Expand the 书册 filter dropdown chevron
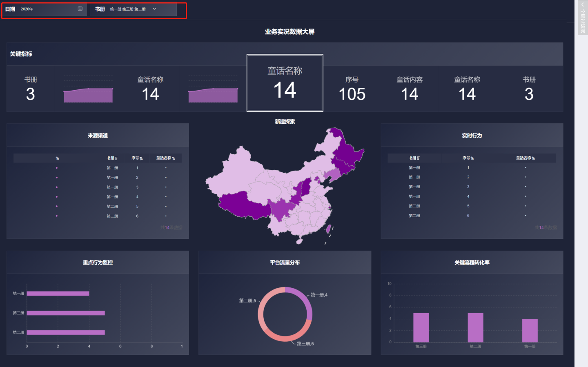The image size is (588, 367). (x=154, y=9)
